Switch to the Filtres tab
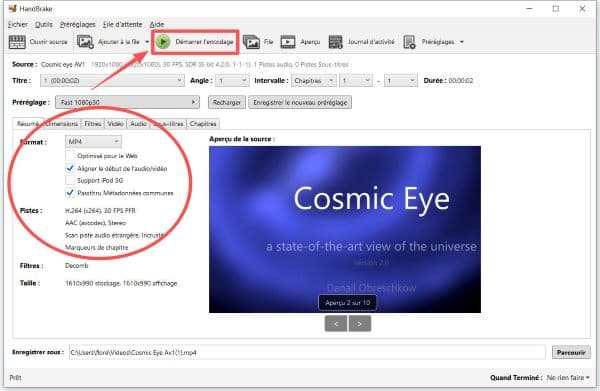Image resolution: width=600 pixels, height=391 pixels. 93,124
